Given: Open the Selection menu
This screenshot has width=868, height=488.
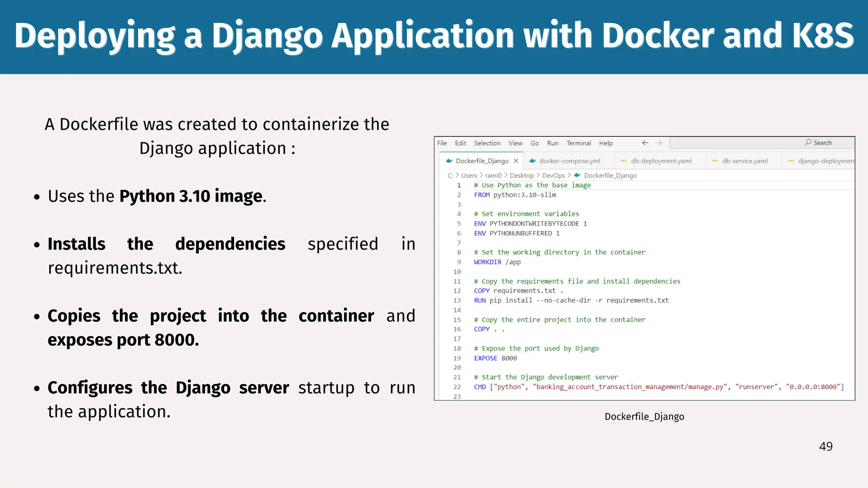Looking at the screenshot, I should (487, 143).
